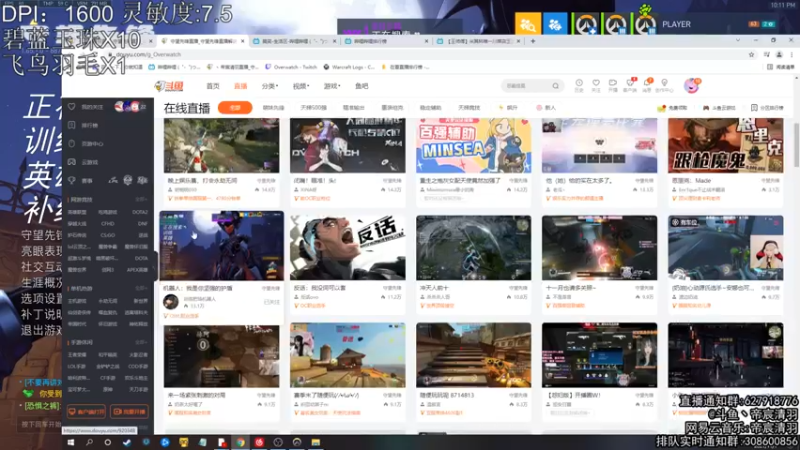Image resolution: width=800 pixels, height=450 pixels.
Task: Click the Douyu logo in the header
Action: click(169, 86)
